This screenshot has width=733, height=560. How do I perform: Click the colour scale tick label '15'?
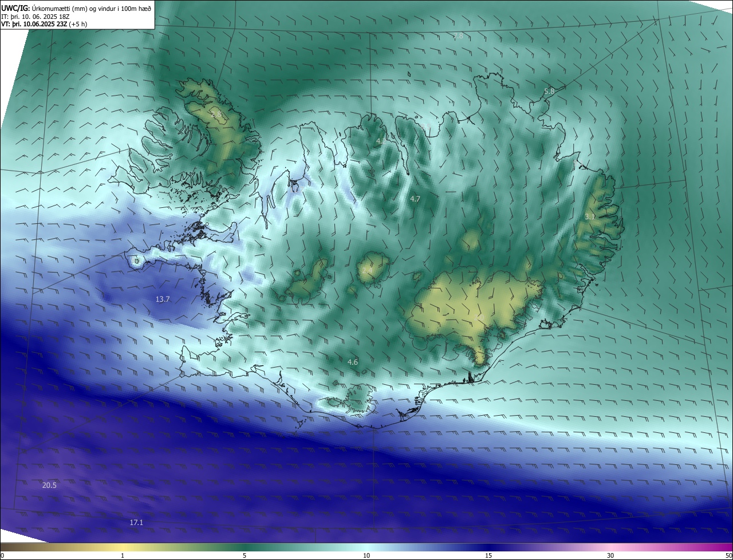[488, 555]
